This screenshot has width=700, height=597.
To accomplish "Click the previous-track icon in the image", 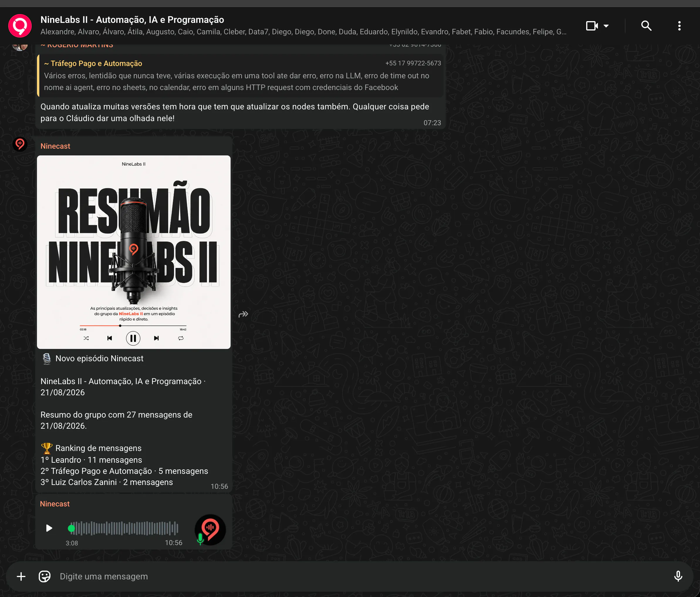I will tap(109, 338).
